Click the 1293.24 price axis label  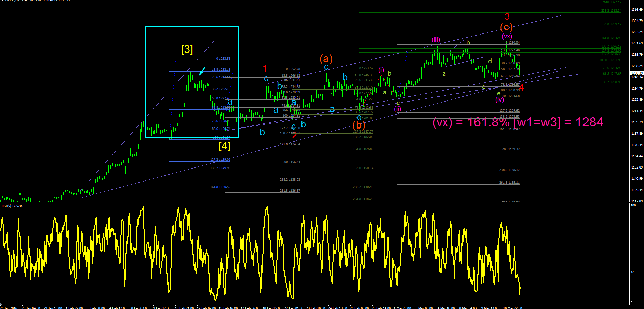pyautogui.click(x=637, y=32)
